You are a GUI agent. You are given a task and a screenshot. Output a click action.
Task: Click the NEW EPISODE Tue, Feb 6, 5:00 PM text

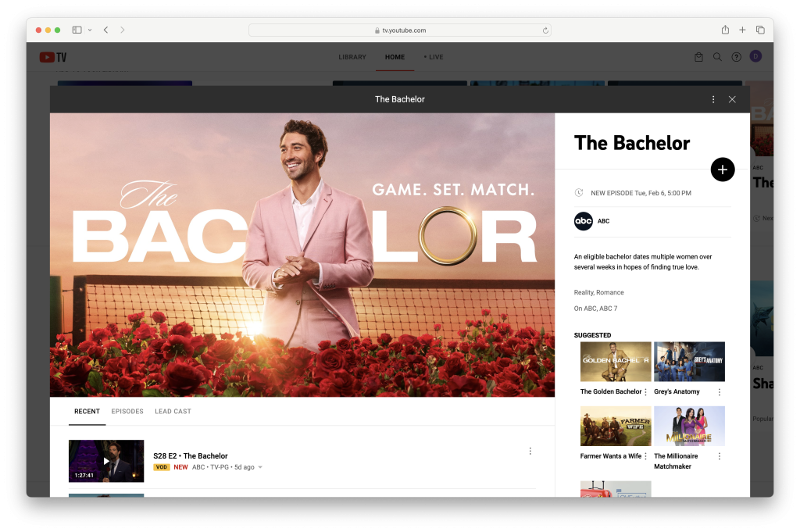point(641,193)
